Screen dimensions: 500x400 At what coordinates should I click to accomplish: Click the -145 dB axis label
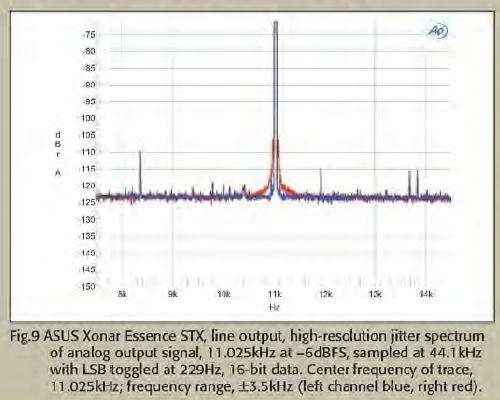pos(87,270)
